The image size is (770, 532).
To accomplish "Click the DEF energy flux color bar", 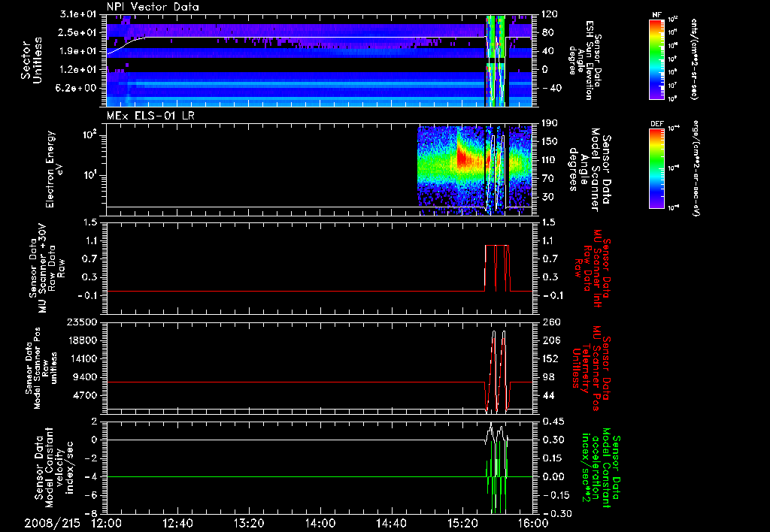I will click(657, 168).
